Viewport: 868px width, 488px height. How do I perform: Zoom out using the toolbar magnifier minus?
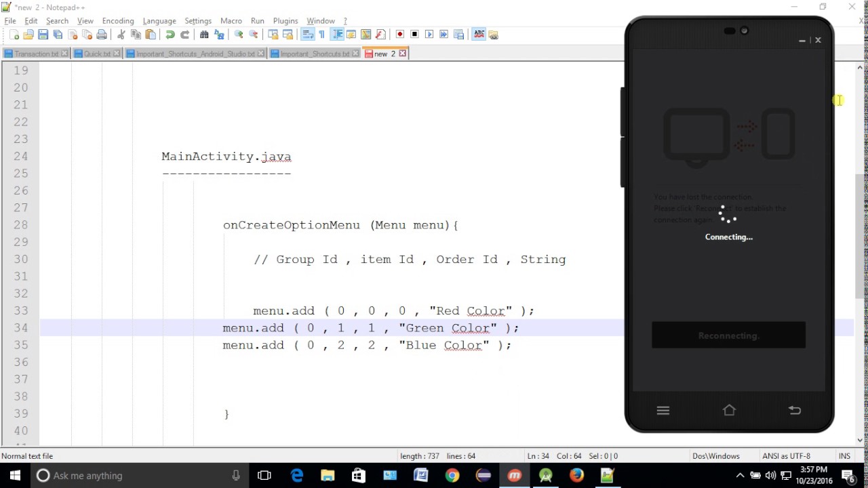pos(254,35)
